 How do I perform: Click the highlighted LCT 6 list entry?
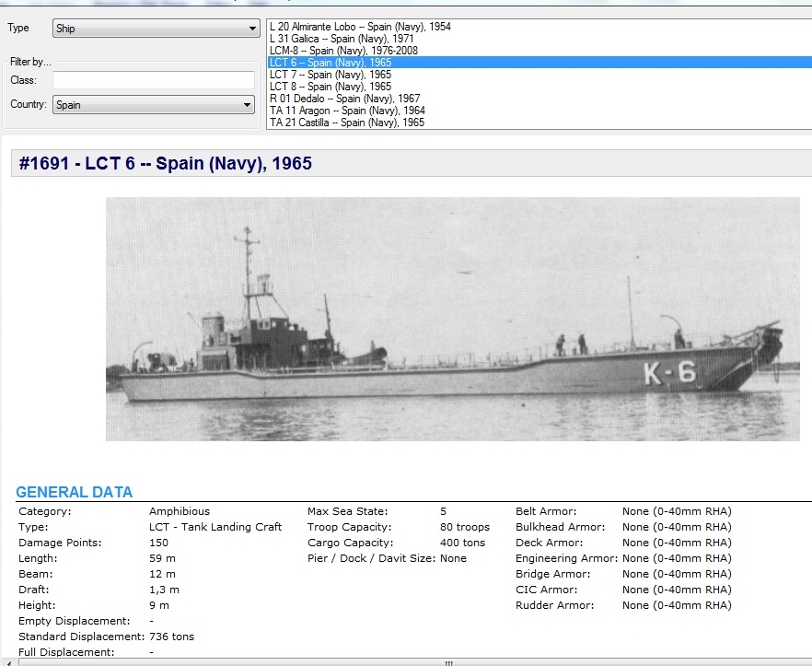click(330, 63)
